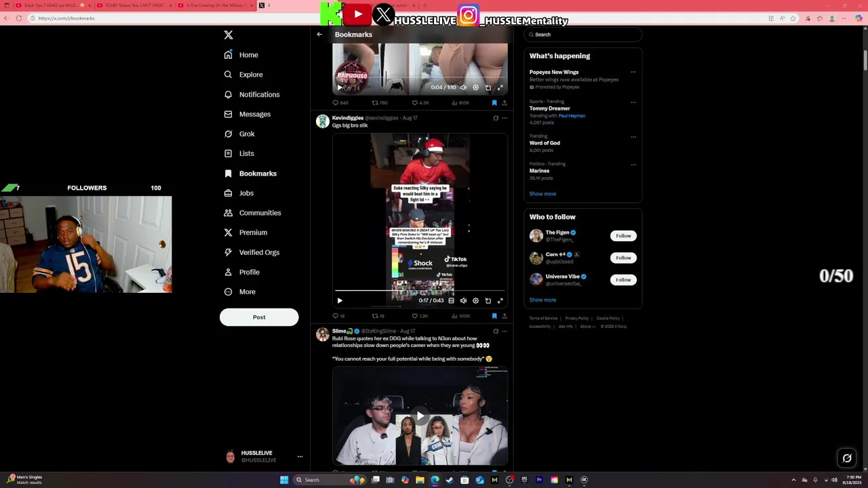
Task: Open Communities in the sidebar
Action: coord(252,213)
